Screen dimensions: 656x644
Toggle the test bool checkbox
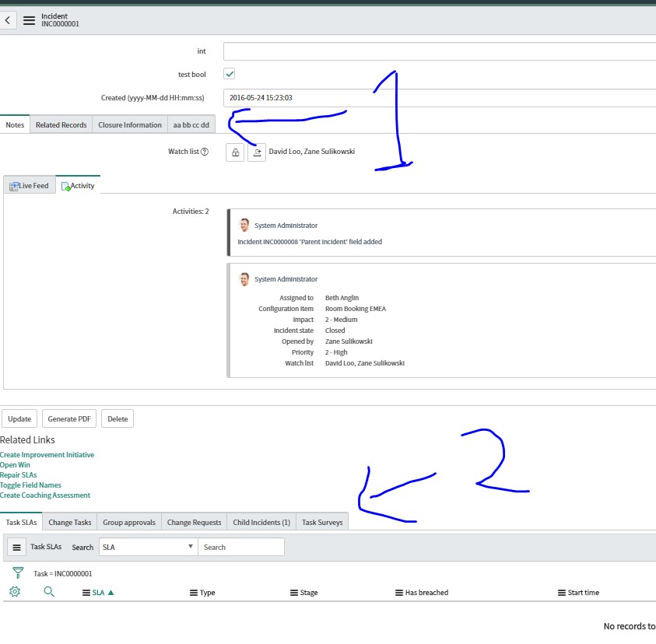pos(229,74)
